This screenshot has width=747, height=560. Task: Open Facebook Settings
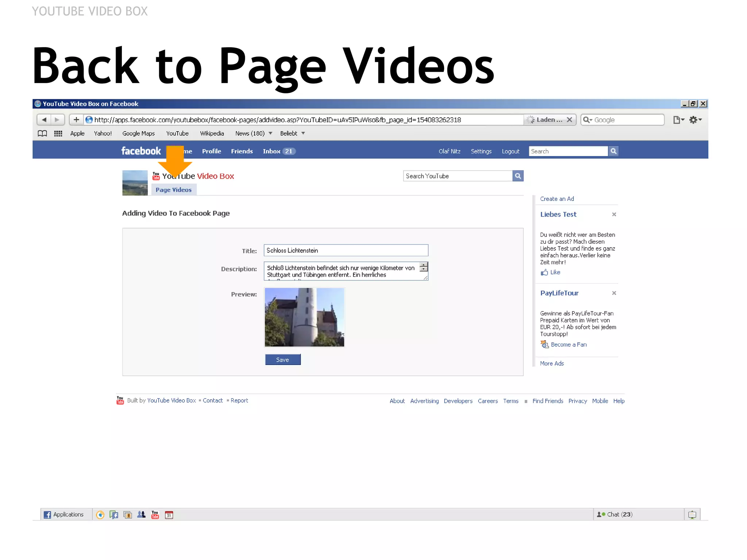[x=481, y=151]
